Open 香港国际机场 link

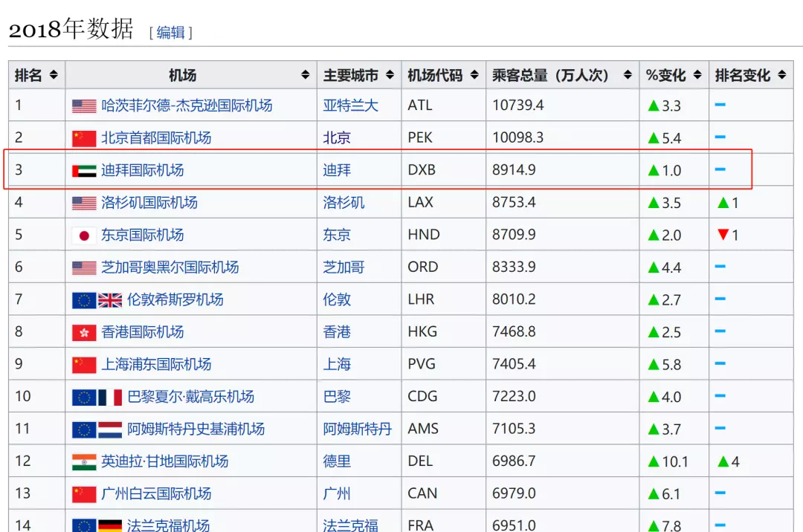coord(142,332)
